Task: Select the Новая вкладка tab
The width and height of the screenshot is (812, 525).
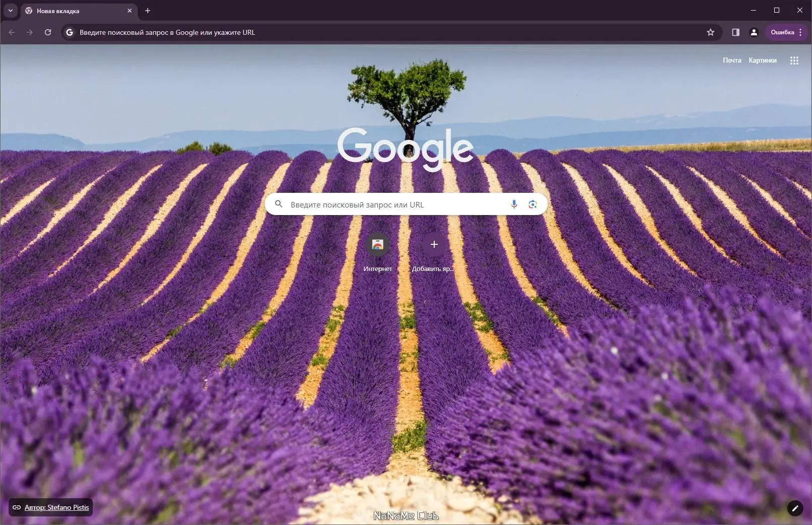Action: coord(79,11)
